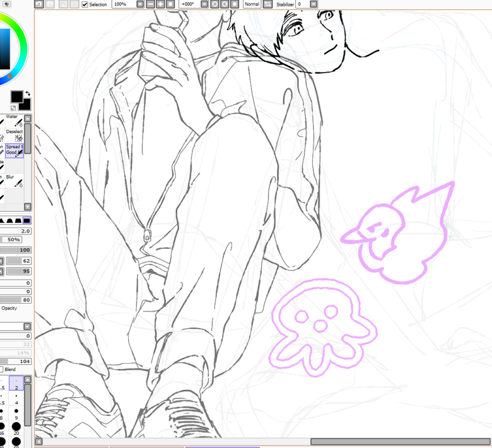Click the background color swatch
Viewport: 492px width, 448px height.
(x=26, y=105)
